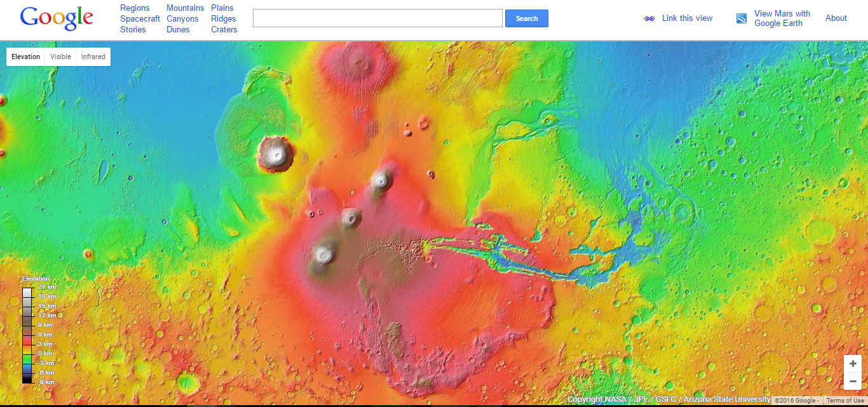868x407 pixels.
Task: Switch to the Infrared map view
Action: coord(93,57)
